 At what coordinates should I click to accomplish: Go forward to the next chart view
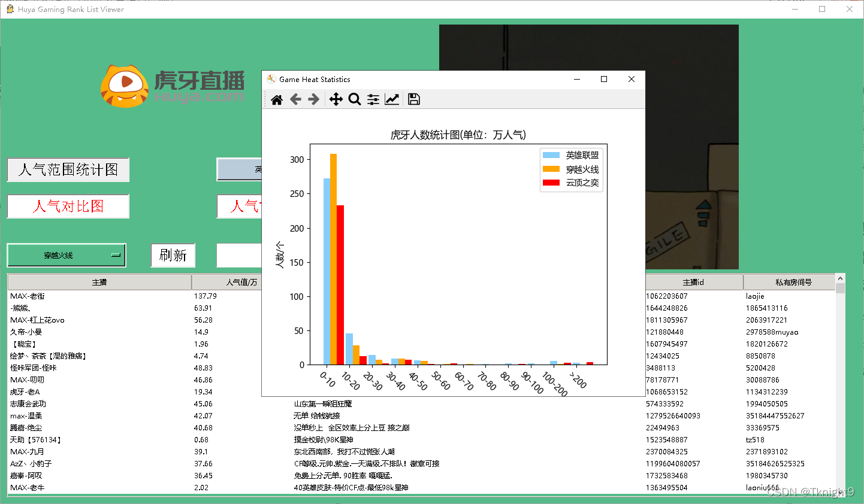click(x=313, y=99)
